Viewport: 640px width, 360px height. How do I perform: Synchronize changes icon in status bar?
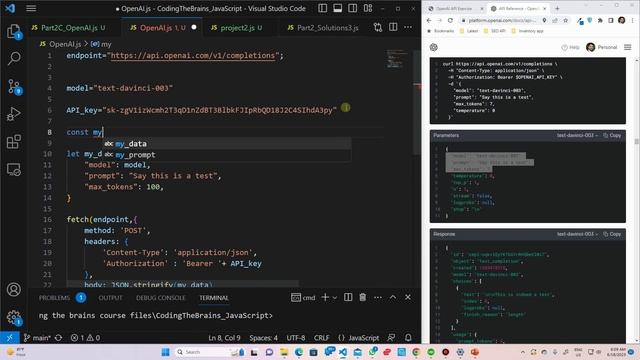58,338
